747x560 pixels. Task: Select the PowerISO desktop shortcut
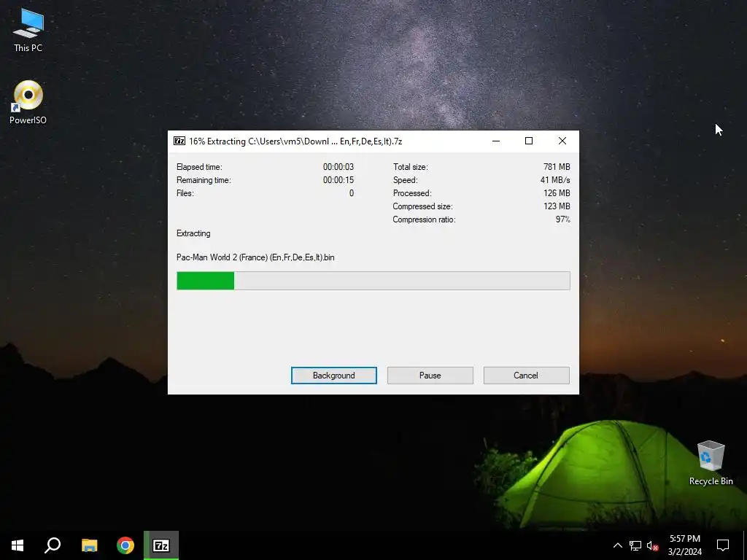click(28, 102)
